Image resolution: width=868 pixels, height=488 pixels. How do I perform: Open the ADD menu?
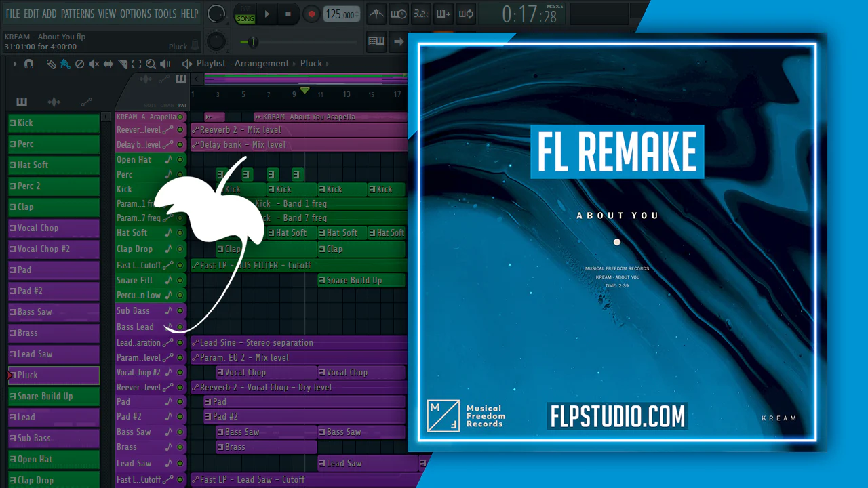[50, 14]
